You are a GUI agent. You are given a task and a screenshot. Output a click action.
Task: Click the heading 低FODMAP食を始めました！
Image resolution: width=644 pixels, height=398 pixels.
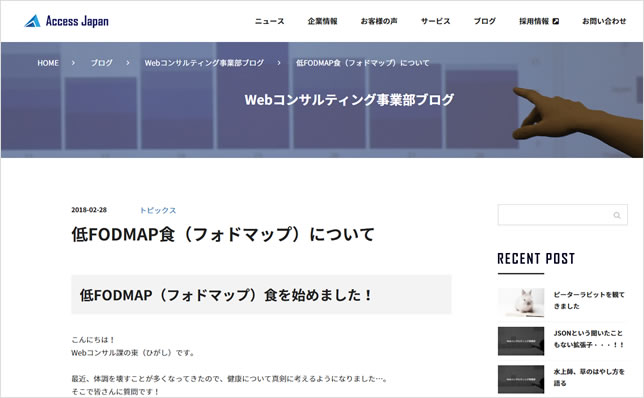coord(226,295)
